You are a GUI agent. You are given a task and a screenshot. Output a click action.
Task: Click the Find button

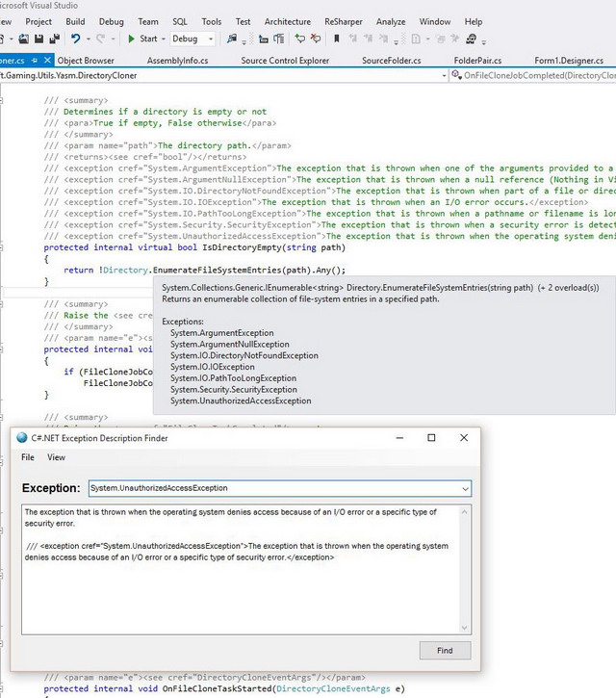(445, 651)
